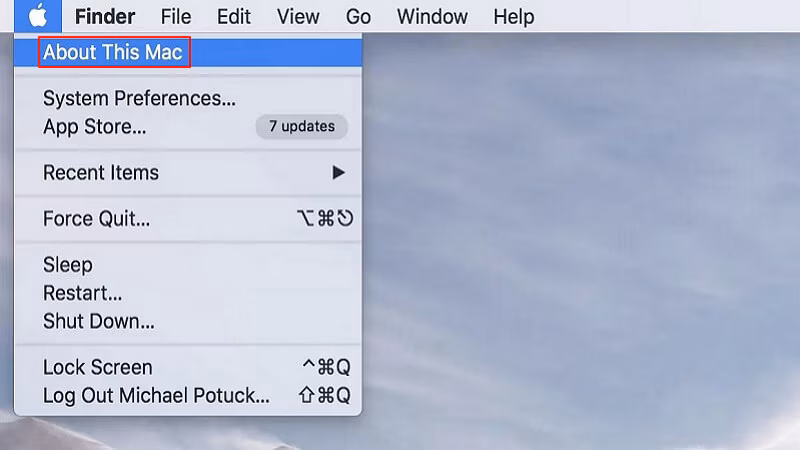Select About This Mac
Screen dimensions: 800x450
tap(188, 52)
